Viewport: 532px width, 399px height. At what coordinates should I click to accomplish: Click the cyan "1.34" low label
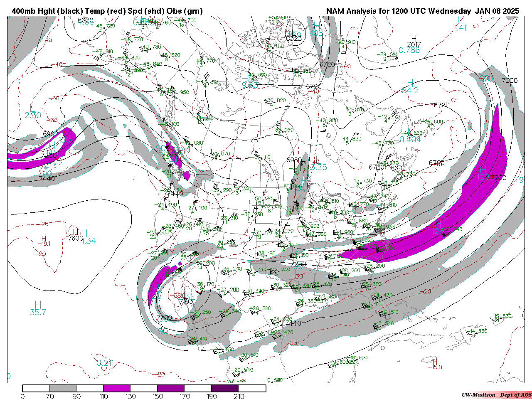click(89, 241)
